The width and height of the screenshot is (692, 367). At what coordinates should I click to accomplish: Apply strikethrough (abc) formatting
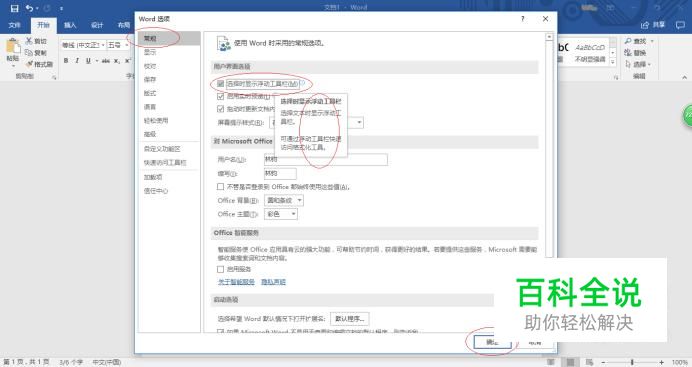point(106,61)
